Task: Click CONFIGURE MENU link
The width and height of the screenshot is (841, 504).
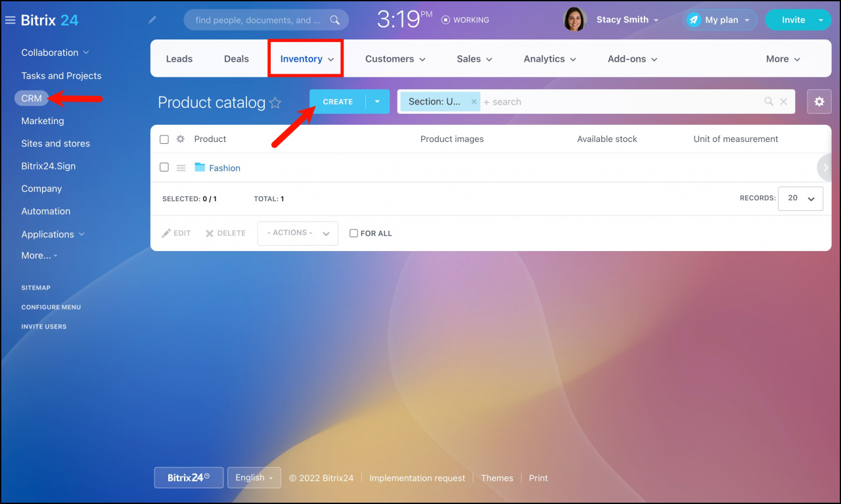Action: 51,307
